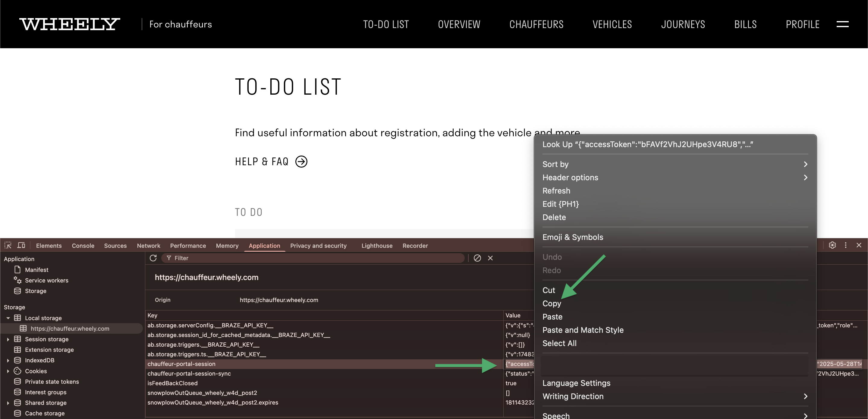
Task: Click the Storage database icon under Application
Action: [17, 291]
